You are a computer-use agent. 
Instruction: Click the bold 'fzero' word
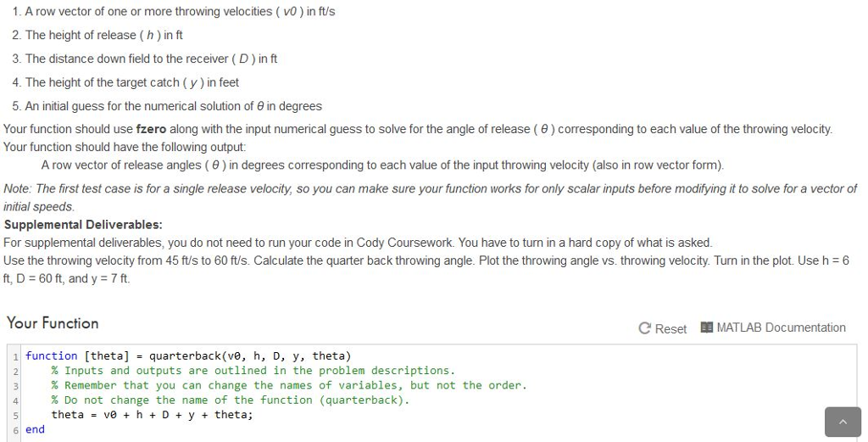tap(152, 130)
